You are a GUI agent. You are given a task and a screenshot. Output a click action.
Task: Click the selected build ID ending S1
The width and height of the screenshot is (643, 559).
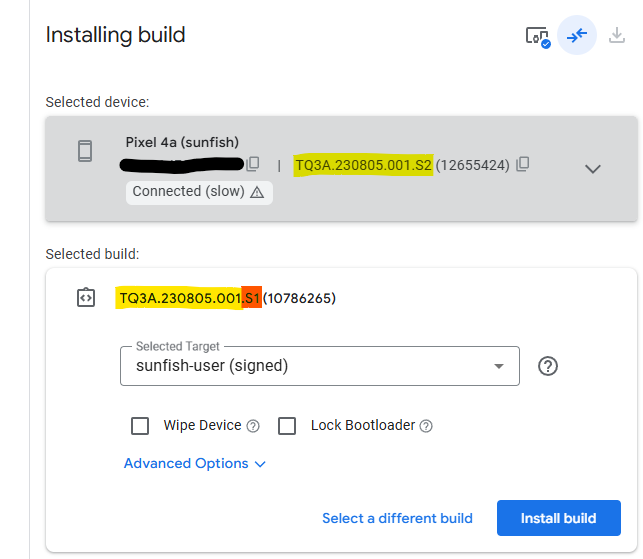[190, 298]
